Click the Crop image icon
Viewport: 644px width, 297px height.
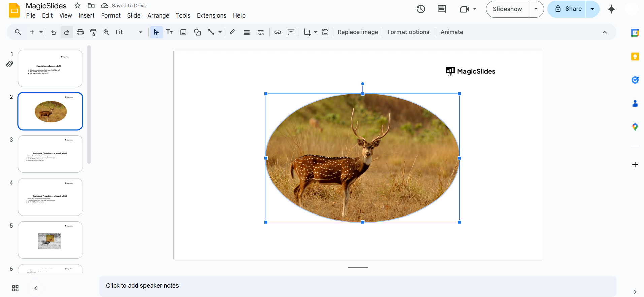coord(307,32)
